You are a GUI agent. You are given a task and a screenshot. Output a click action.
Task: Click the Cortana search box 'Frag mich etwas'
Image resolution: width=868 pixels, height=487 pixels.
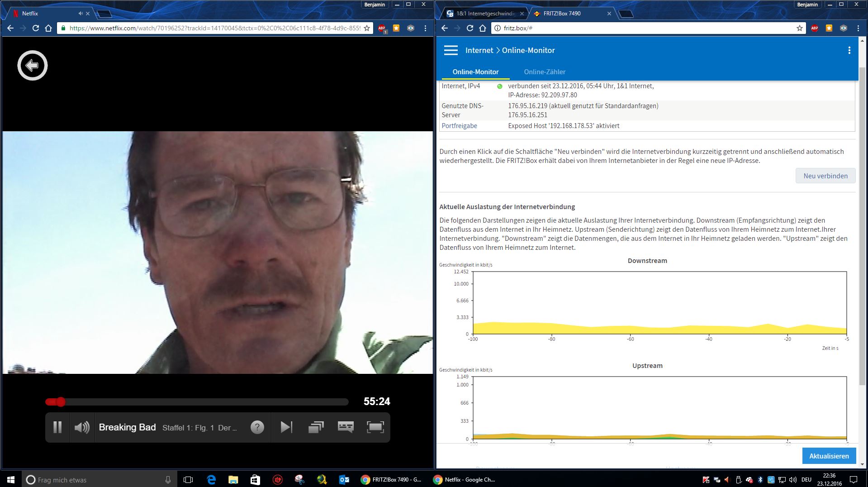[x=99, y=480]
